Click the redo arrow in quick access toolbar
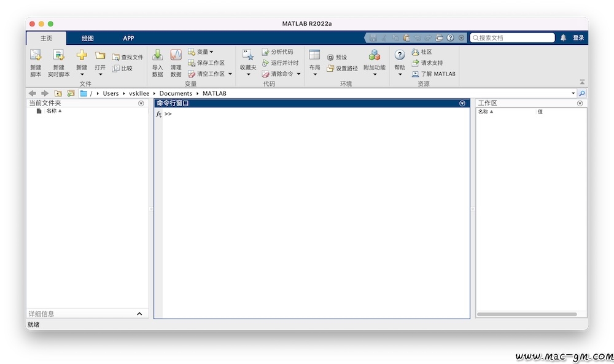The width and height of the screenshot is (614, 364). pos(428,38)
